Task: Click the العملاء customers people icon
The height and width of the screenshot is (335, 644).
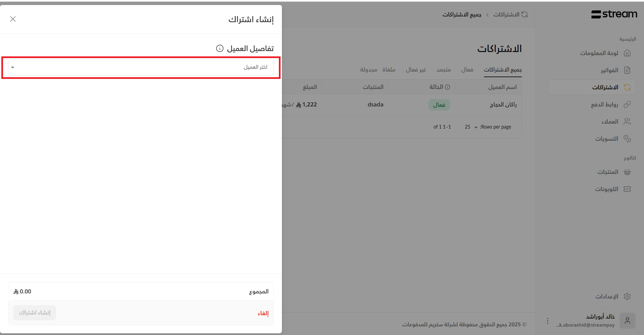Action: pyautogui.click(x=627, y=122)
